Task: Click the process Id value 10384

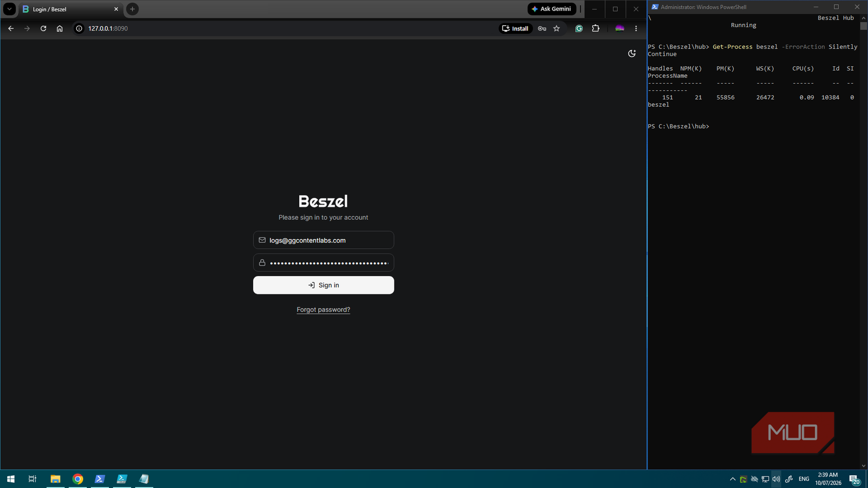Action: (x=830, y=98)
